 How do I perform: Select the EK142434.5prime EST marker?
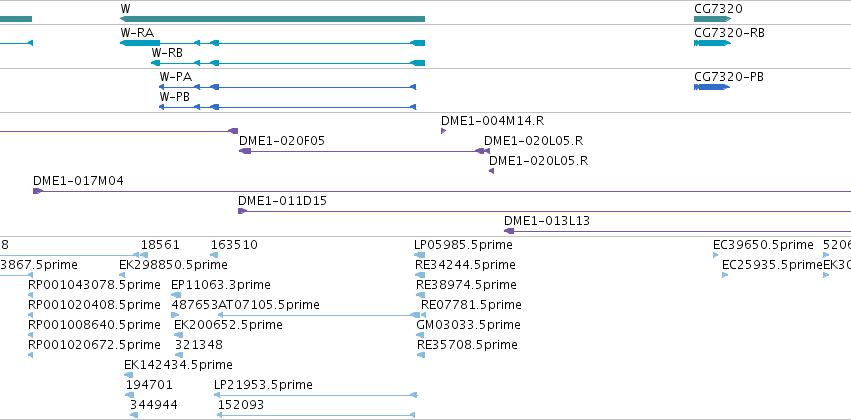pyautogui.click(x=129, y=375)
